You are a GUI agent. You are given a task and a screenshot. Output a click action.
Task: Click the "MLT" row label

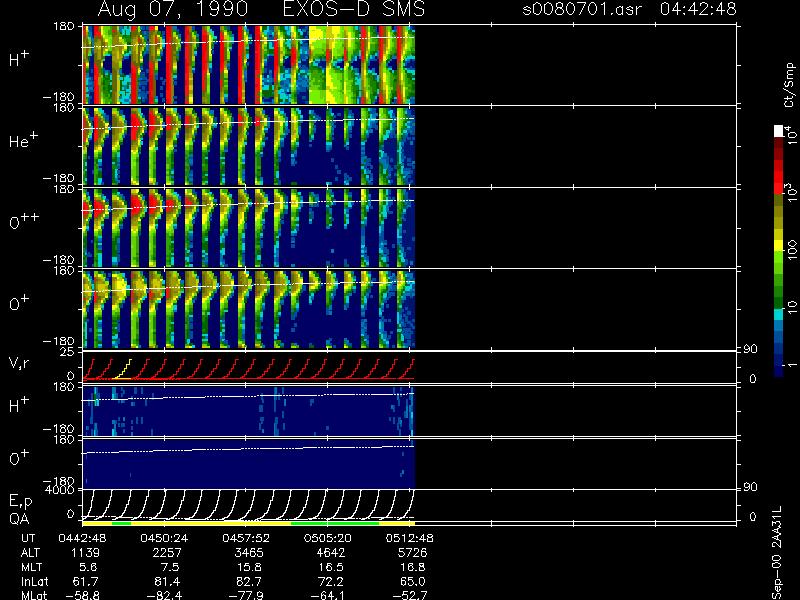click(31, 567)
